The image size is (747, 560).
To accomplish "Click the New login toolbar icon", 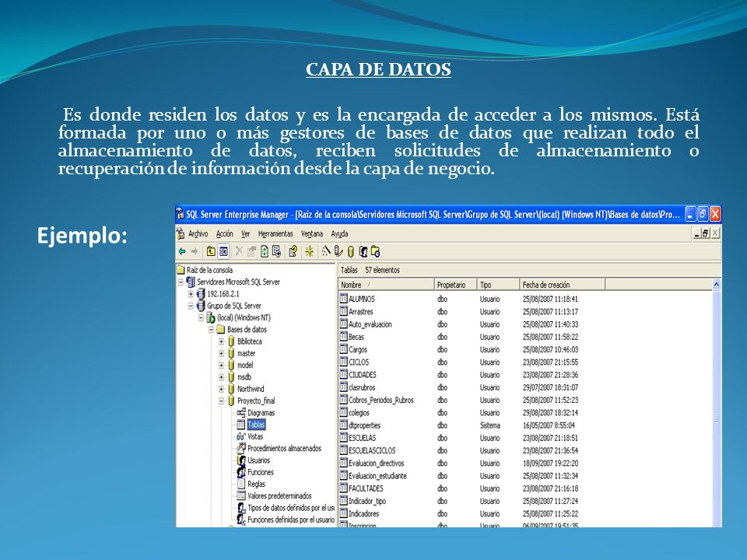I will click(363, 251).
